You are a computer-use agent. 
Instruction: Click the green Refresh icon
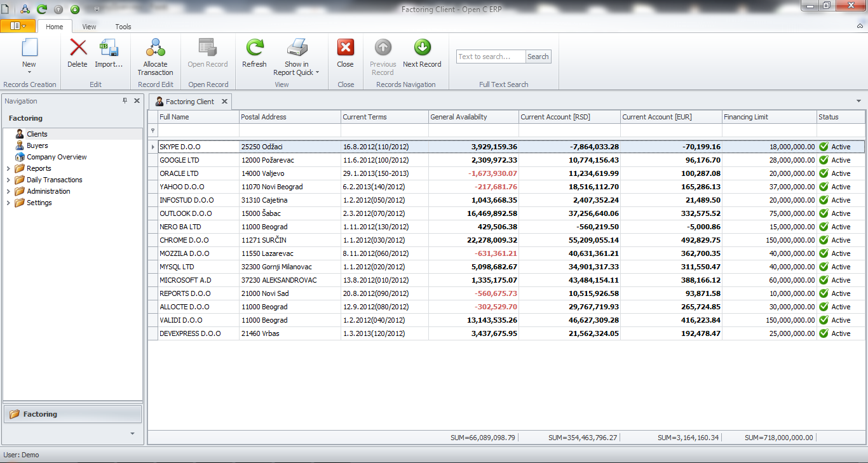(255, 48)
